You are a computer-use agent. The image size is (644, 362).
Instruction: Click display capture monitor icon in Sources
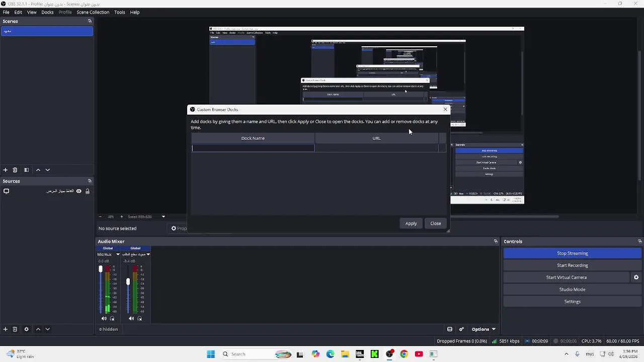tap(6, 191)
